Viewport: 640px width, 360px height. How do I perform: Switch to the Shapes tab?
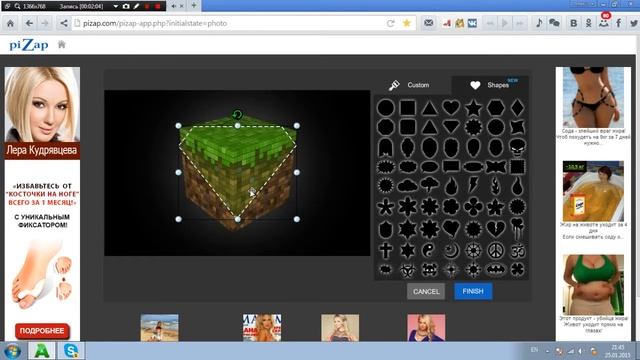(491, 85)
